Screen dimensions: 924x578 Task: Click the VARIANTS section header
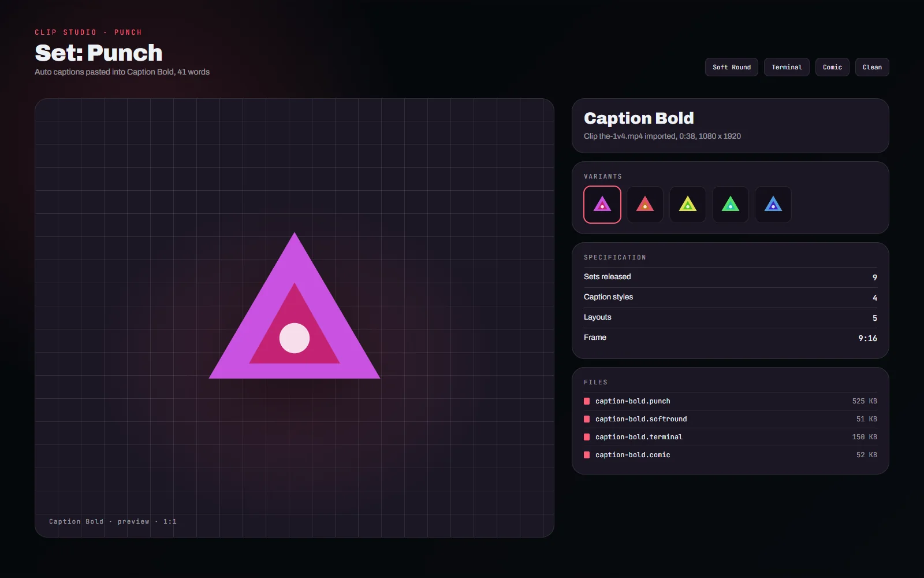coord(603,176)
